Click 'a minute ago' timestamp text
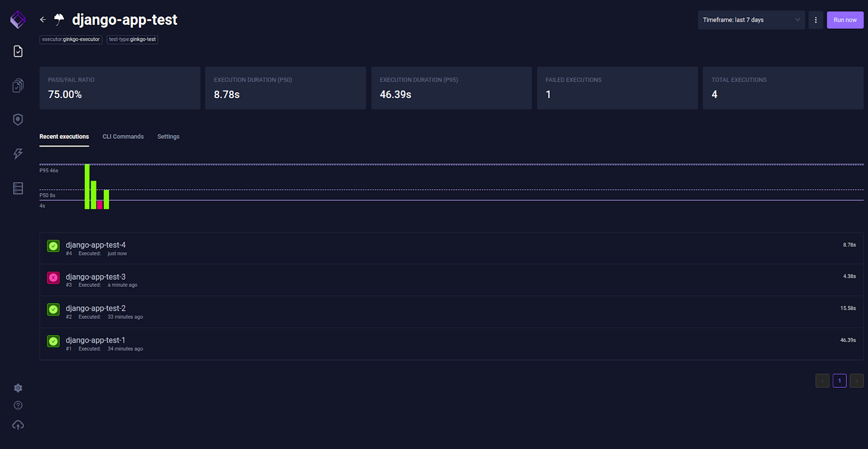Screen dimensions: 868x449 coord(123,285)
